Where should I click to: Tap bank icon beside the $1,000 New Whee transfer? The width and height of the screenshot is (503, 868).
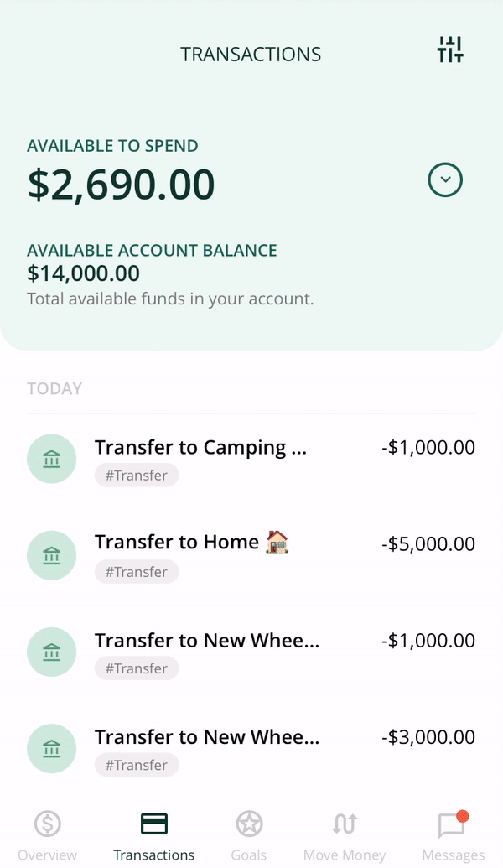click(51, 652)
